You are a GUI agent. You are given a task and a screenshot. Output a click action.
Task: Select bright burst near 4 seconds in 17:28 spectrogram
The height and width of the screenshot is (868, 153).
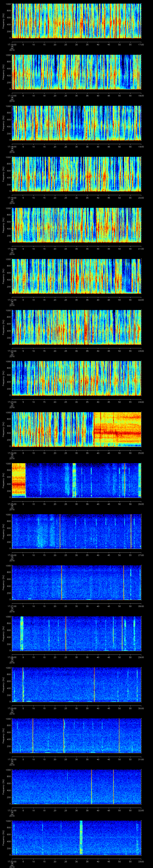click(x=22, y=633)
